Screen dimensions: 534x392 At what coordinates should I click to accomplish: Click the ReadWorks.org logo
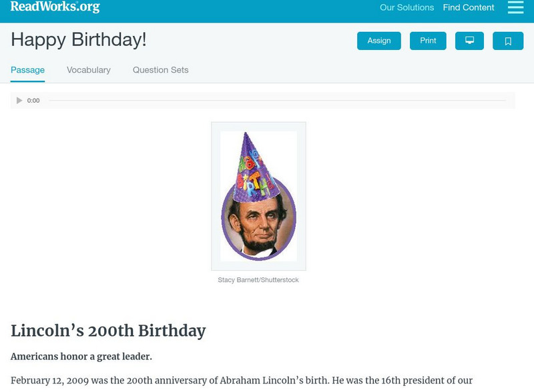tap(55, 7)
